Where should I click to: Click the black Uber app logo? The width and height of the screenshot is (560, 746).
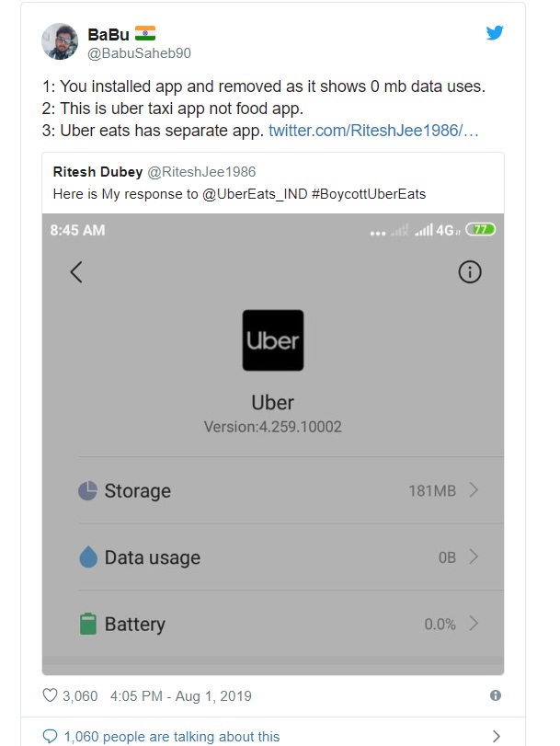click(x=273, y=340)
